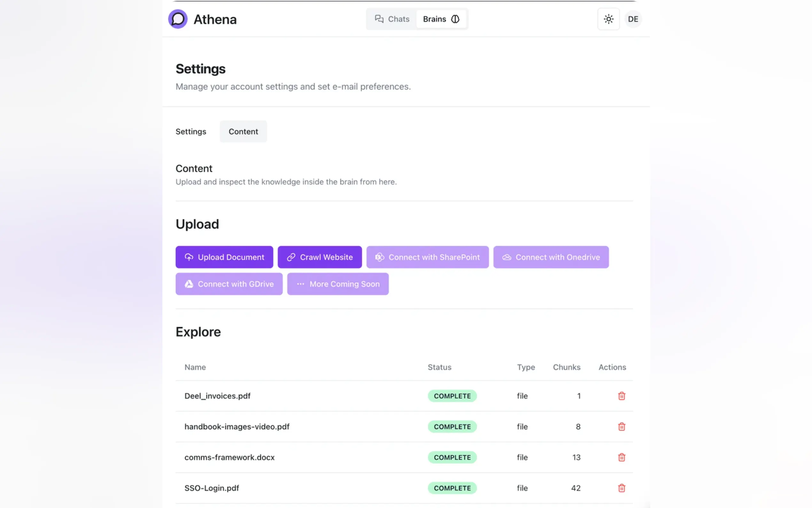Toggle light/dark theme sun icon
Viewport: 812px width, 508px height.
point(608,19)
